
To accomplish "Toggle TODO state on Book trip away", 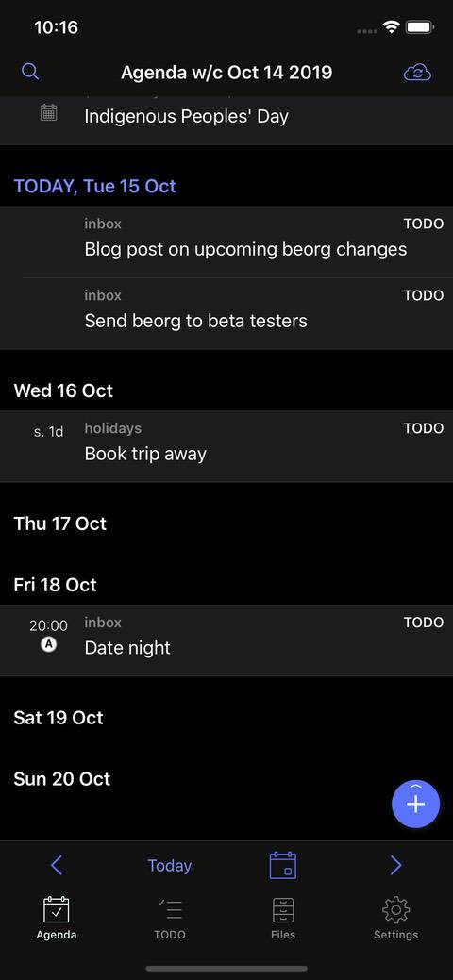I will [x=424, y=428].
